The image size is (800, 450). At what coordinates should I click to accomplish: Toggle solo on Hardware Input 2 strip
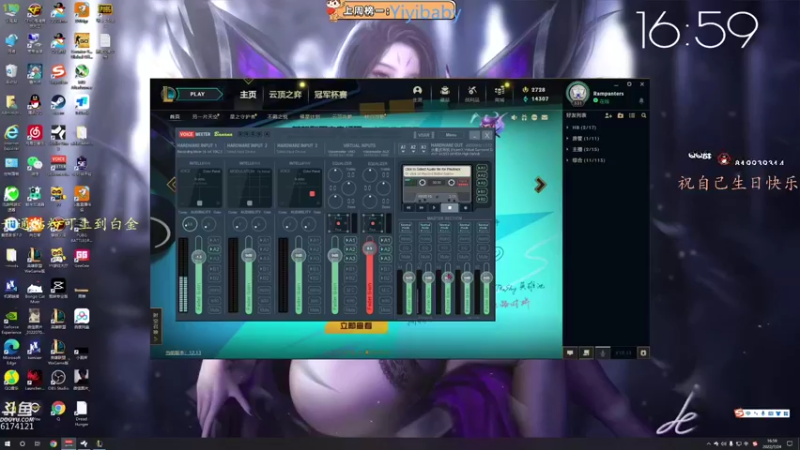264,300
